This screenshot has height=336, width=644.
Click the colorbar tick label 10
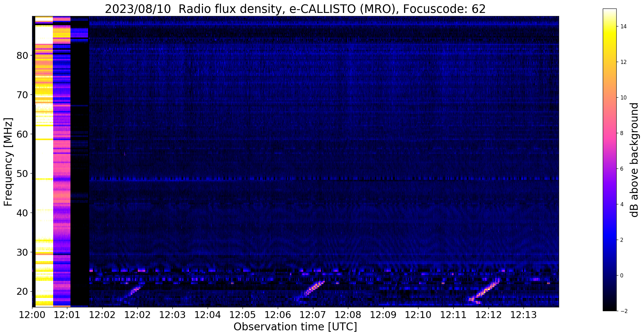tap(623, 98)
